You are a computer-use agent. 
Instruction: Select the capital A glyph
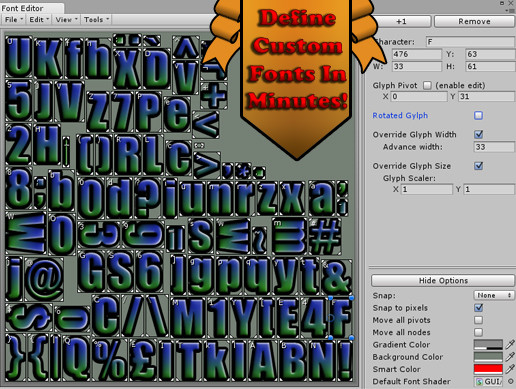click(x=263, y=360)
